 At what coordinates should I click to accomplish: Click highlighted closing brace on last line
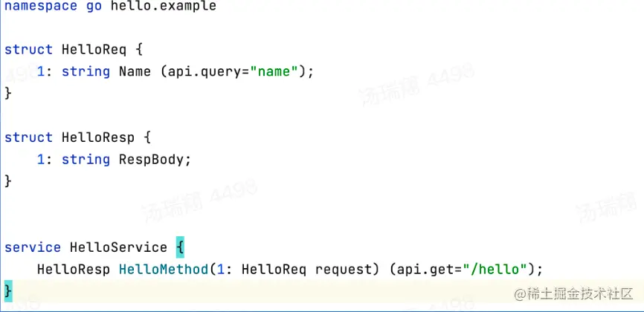pyautogui.click(x=8, y=291)
